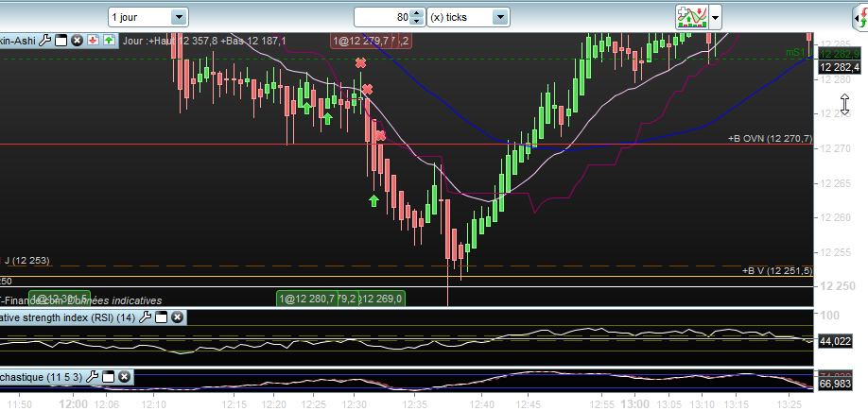Click the green arrow marker near 12:27
The height and width of the screenshot is (411, 868).
[x=327, y=118]
